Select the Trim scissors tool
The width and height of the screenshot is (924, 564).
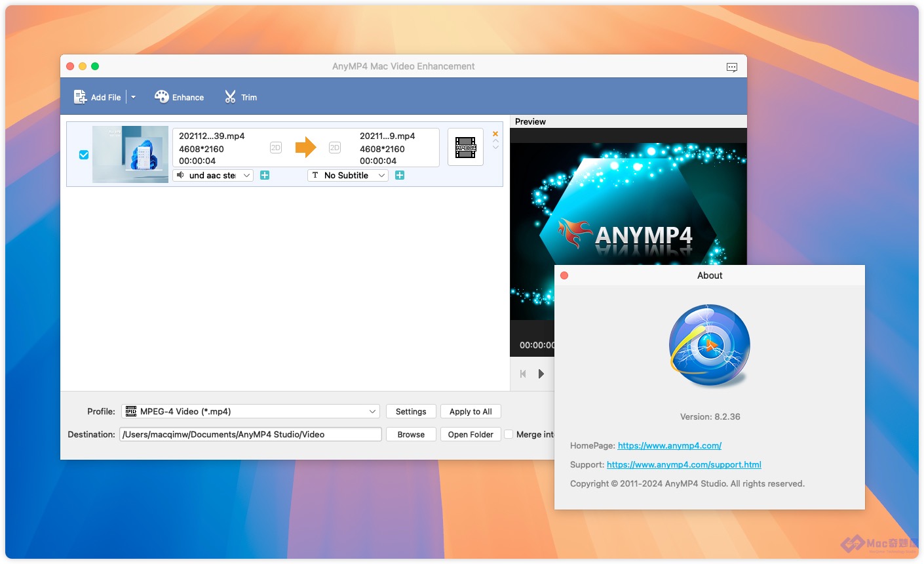241,97
